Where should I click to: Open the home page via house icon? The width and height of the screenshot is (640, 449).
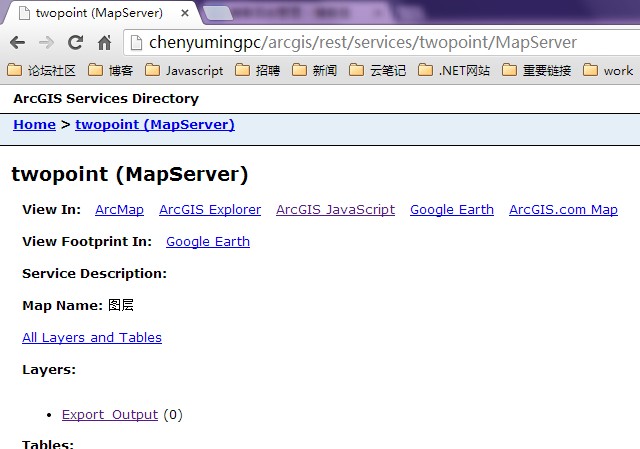click(x=104, y=42)
